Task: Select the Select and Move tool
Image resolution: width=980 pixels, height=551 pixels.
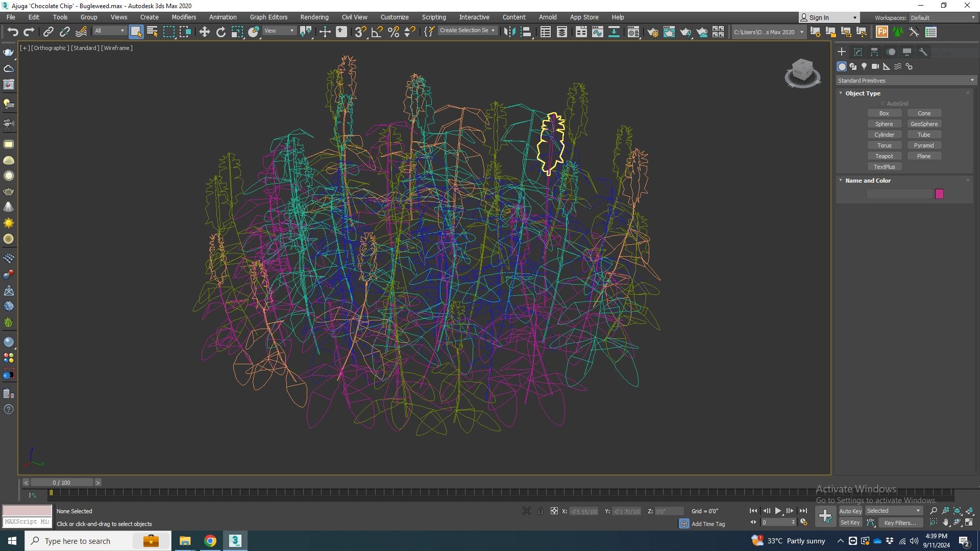Action: (x=204, y=32)
